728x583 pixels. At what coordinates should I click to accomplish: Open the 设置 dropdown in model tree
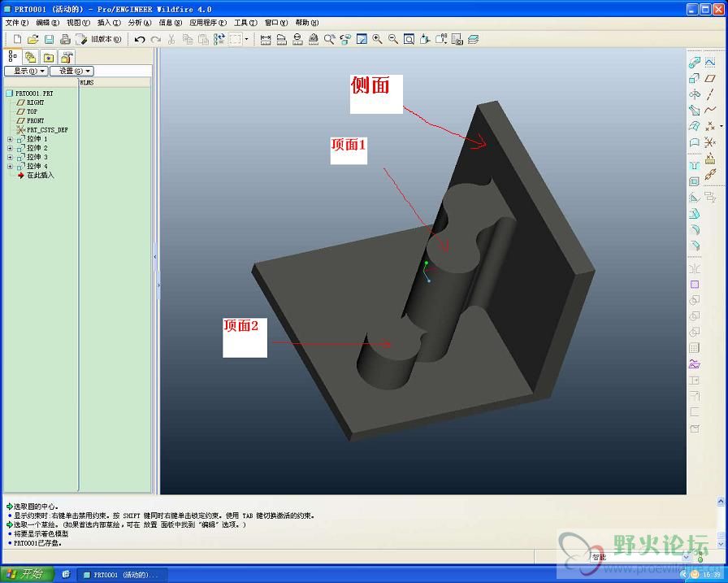72,71
